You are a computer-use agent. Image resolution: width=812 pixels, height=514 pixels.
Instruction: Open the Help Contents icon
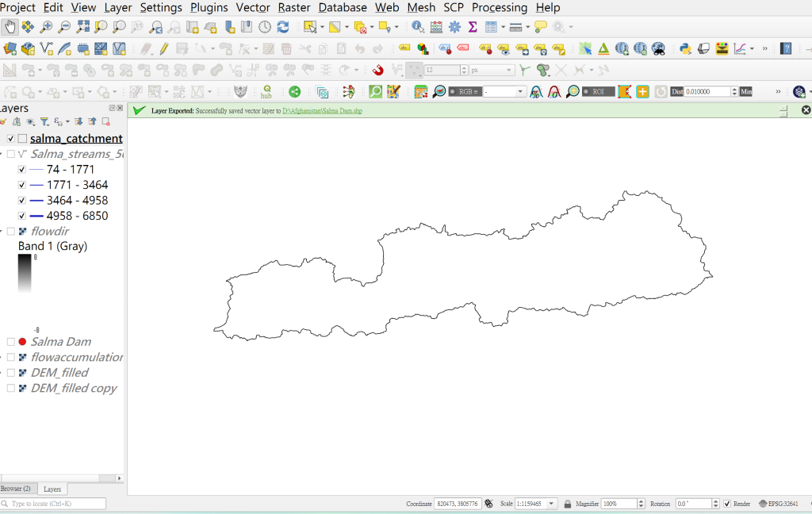[786, 48]
